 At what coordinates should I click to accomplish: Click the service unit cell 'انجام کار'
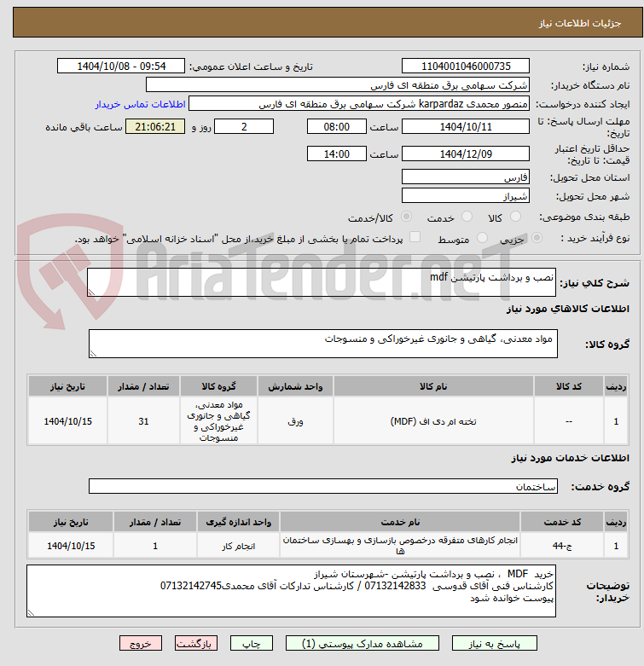tap(238, 546)
